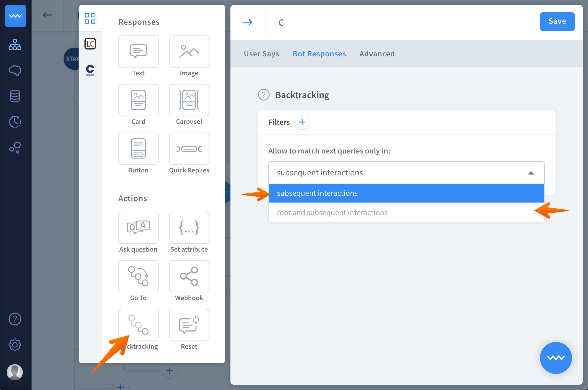Open the Advanced tab
Screen dimensions: 588x390
(377, 54)
